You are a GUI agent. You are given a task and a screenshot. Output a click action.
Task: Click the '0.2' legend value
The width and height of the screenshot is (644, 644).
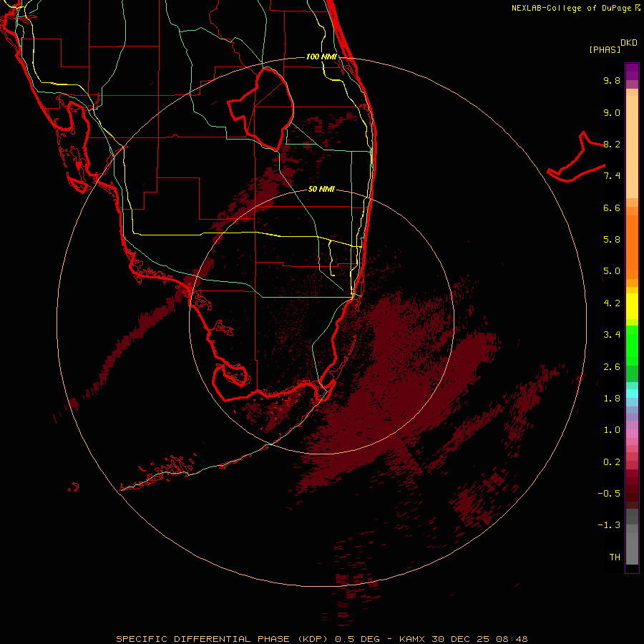tap(612, 462)
